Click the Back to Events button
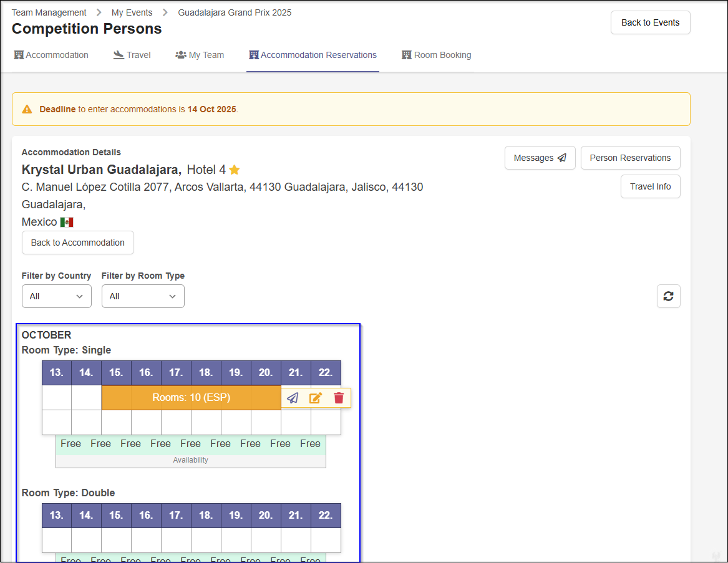The height and width of the screenshot is (563, 728). coord(650,22)
